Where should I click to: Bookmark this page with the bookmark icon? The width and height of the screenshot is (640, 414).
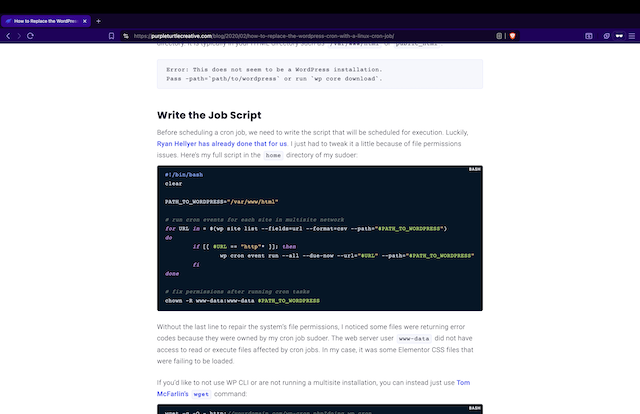tap(109, 35)
